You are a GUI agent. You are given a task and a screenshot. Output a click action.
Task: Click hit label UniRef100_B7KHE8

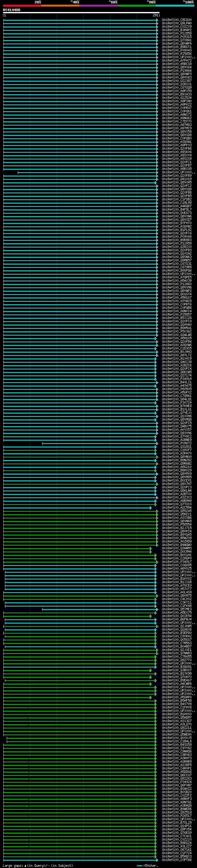pos(177,406)
